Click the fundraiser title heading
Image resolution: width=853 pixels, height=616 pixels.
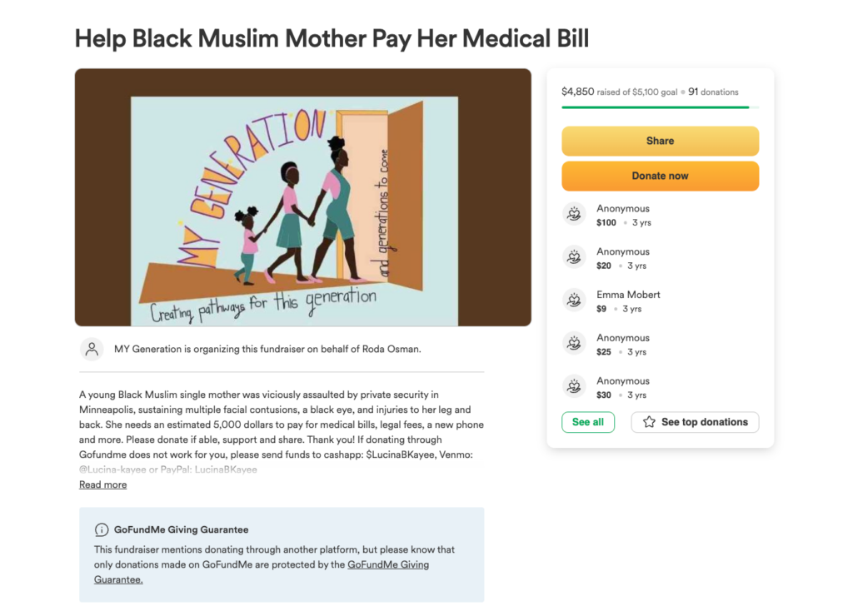(x=332, y=39)
